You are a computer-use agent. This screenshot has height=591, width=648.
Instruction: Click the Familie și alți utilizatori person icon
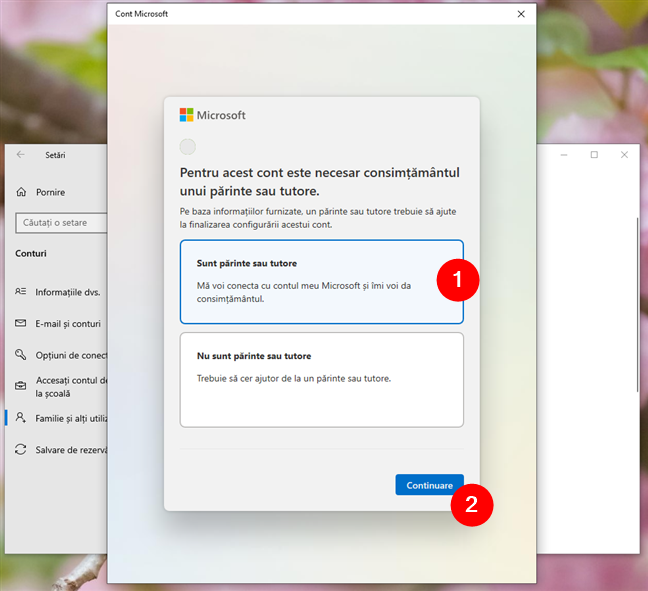tap(21, 418)
